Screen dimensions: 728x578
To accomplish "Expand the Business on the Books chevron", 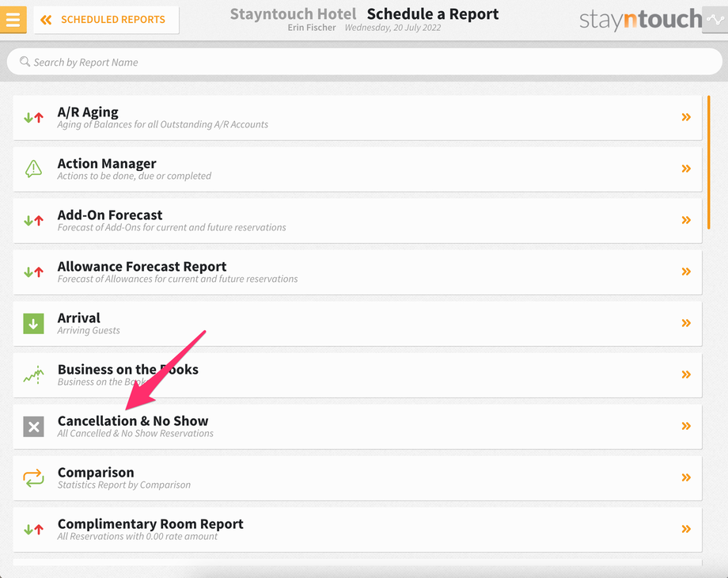I will pyautogui.click(x=686, y=375).
